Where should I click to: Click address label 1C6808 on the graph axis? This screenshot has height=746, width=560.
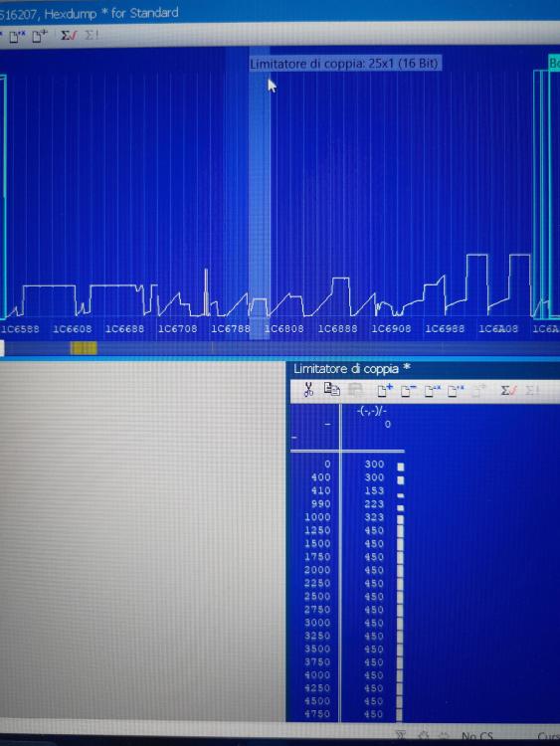point(284,329)
